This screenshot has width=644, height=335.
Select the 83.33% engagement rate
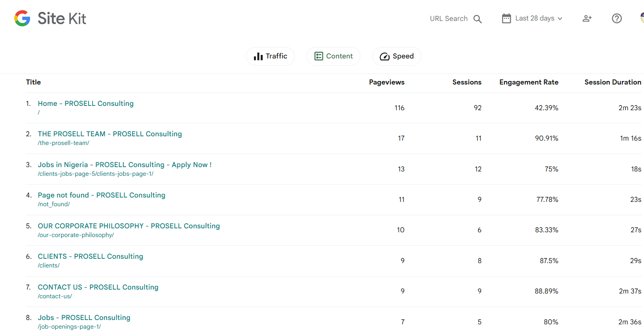tap(547, 230)
